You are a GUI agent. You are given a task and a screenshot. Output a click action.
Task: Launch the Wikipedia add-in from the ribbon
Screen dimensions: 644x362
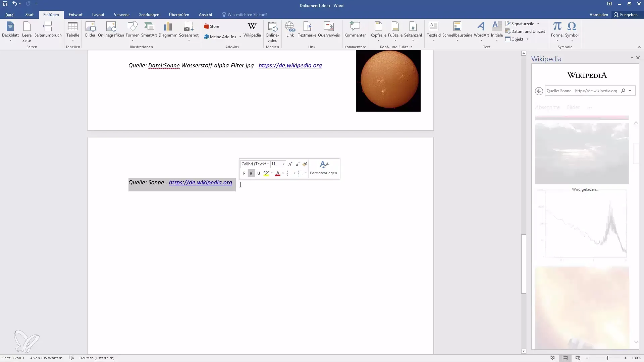252,29
